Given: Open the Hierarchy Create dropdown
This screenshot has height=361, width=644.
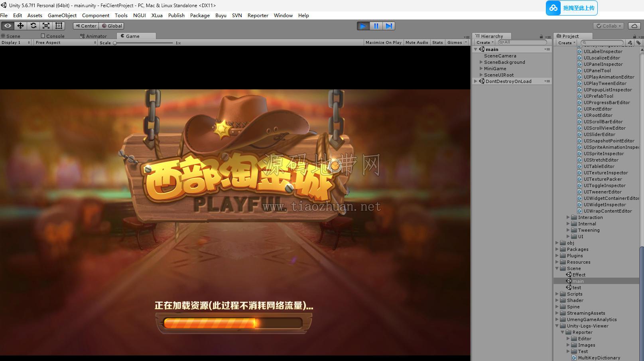Looking at the screenshot, I should (x=485, y=43).
